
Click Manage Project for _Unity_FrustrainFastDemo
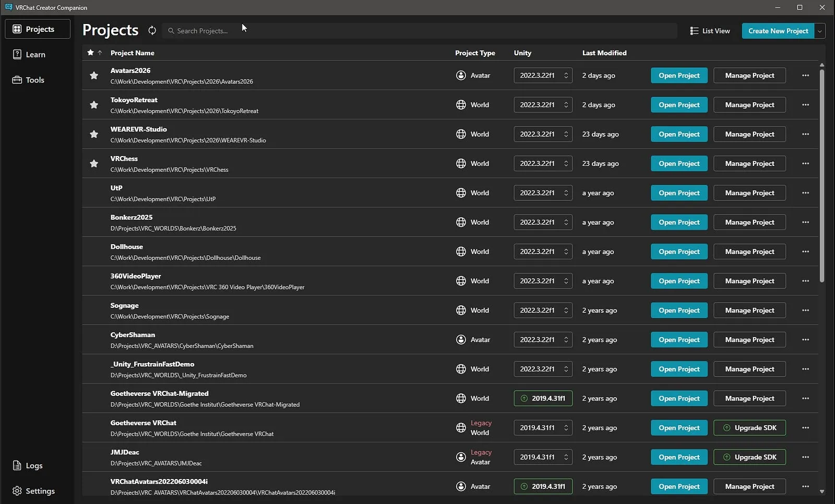click(749, 369)
